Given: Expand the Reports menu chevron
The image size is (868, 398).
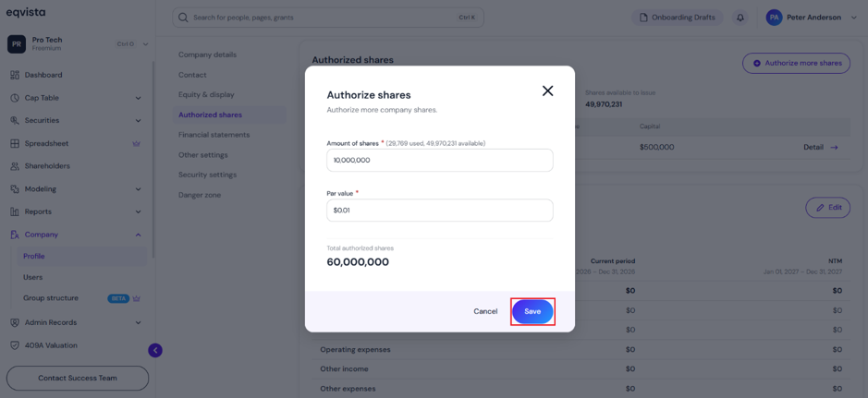Looking at the screenshot, I should tap(138, 212).
